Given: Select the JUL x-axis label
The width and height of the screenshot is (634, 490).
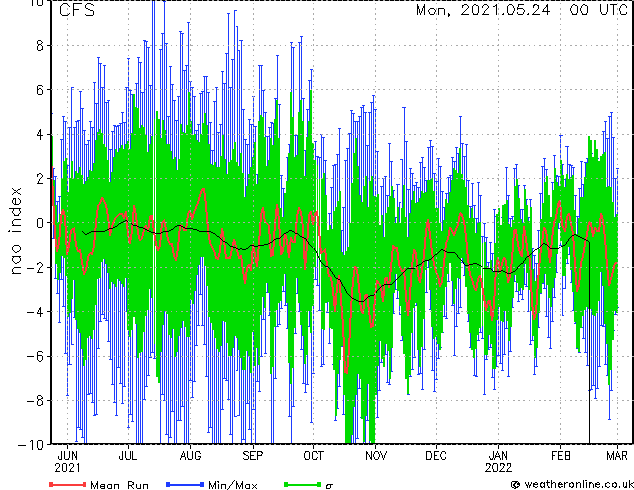Looking at the screenshot, I should (x=128, y=456).
